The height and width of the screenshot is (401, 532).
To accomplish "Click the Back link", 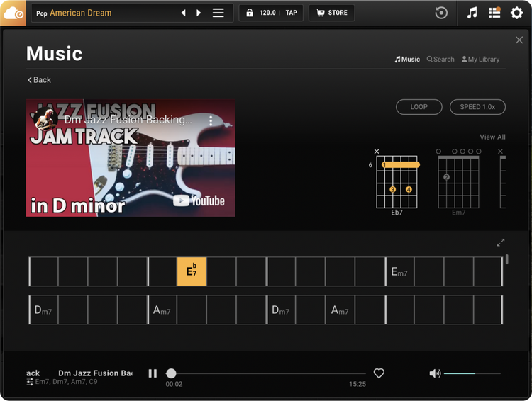I will pos(39,80).
